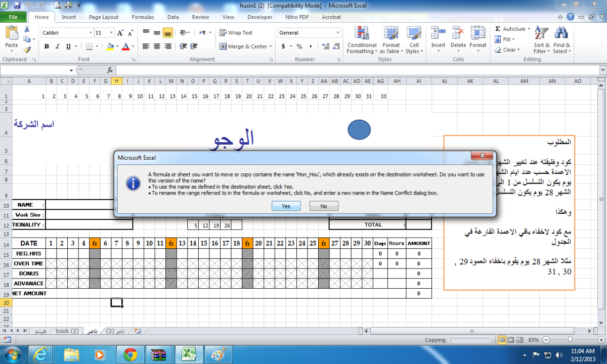This screenshot has width=607, height=364.
Task: Toggle Bold formatting
Action: tap(47, 47)
